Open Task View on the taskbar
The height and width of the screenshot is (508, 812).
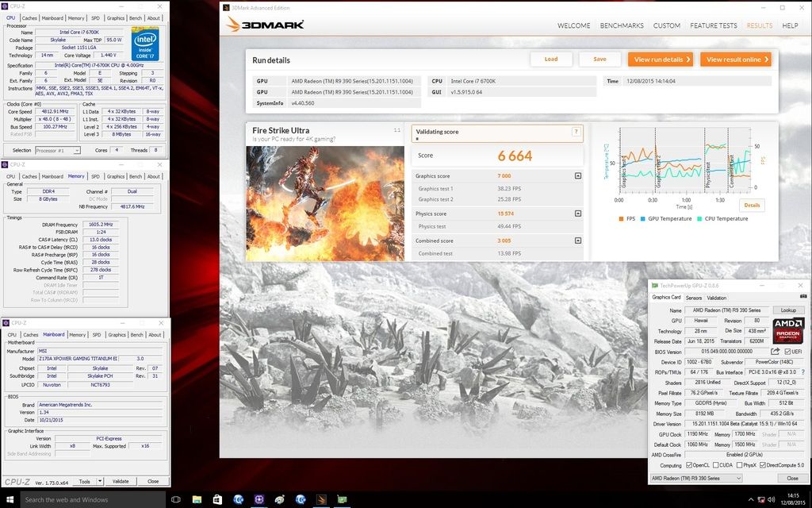click(175, 500)
